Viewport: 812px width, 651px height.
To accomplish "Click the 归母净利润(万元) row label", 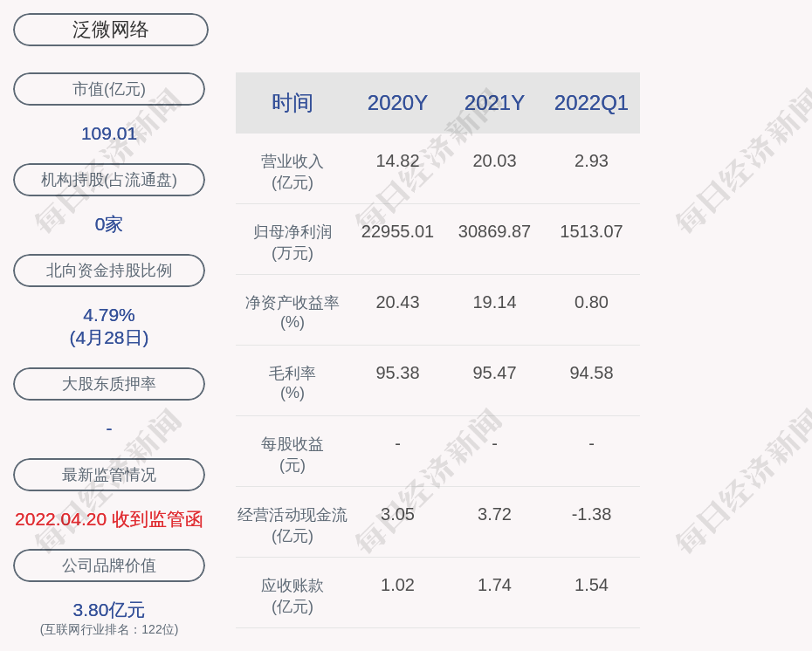I will [292, 243].
